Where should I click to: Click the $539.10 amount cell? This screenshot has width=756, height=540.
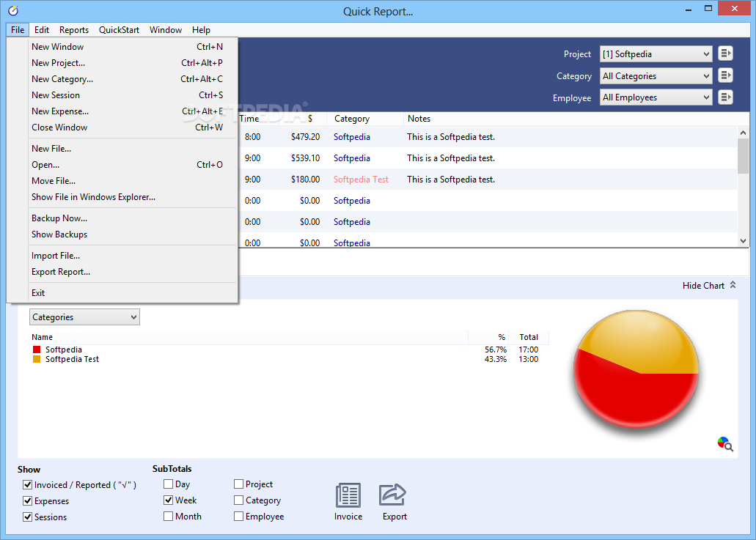[x=305, y=158]
